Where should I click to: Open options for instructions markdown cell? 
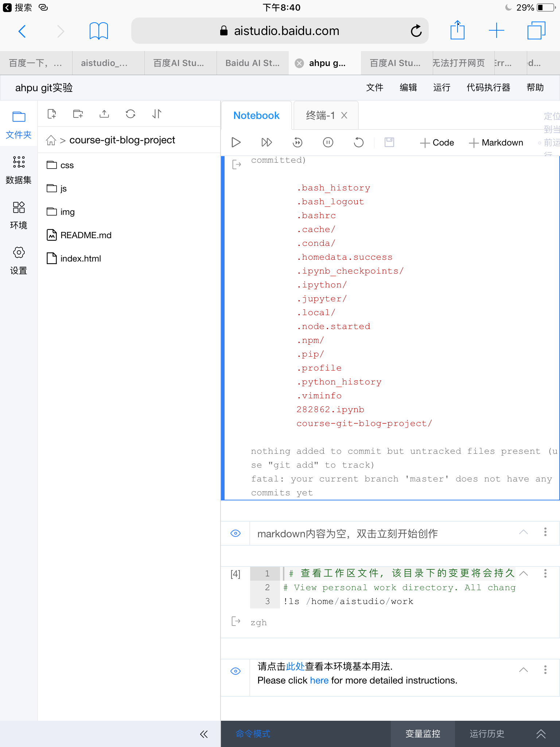point(545,670)
